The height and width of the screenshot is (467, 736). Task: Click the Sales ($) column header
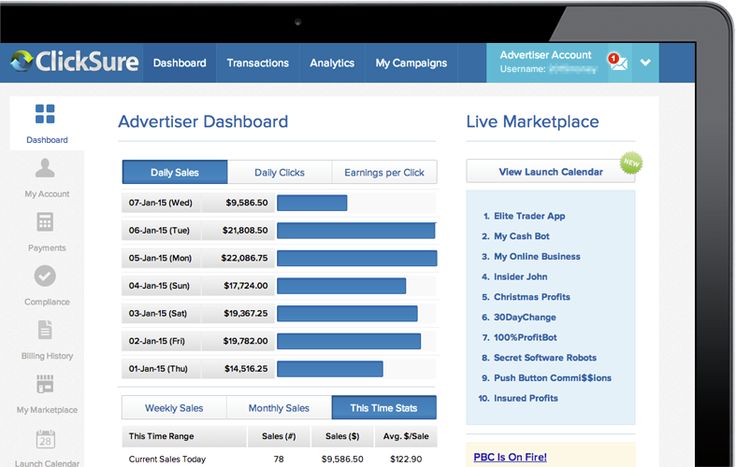tap(342, 436)
